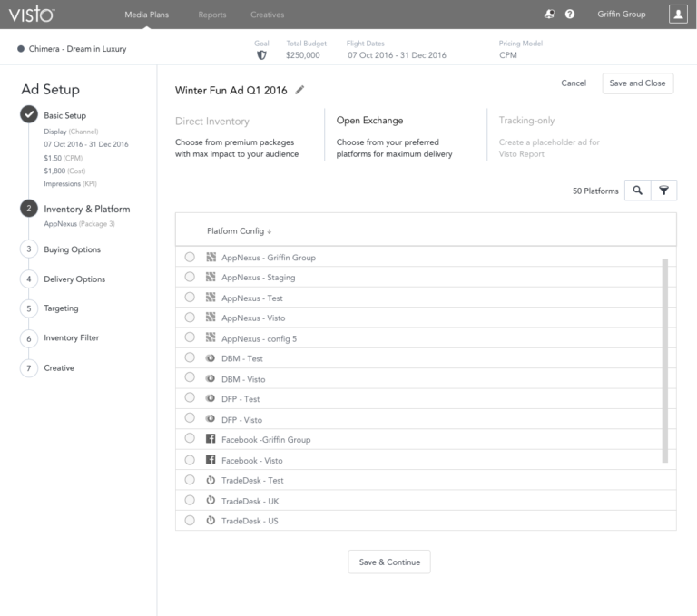Click step 6 circle for Inventory Filter
This screenshot has height=616, width=697.
click(x=29, y=338)
